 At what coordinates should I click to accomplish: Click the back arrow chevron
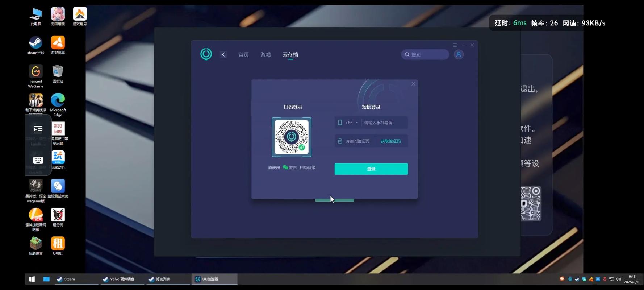(223, 54)
